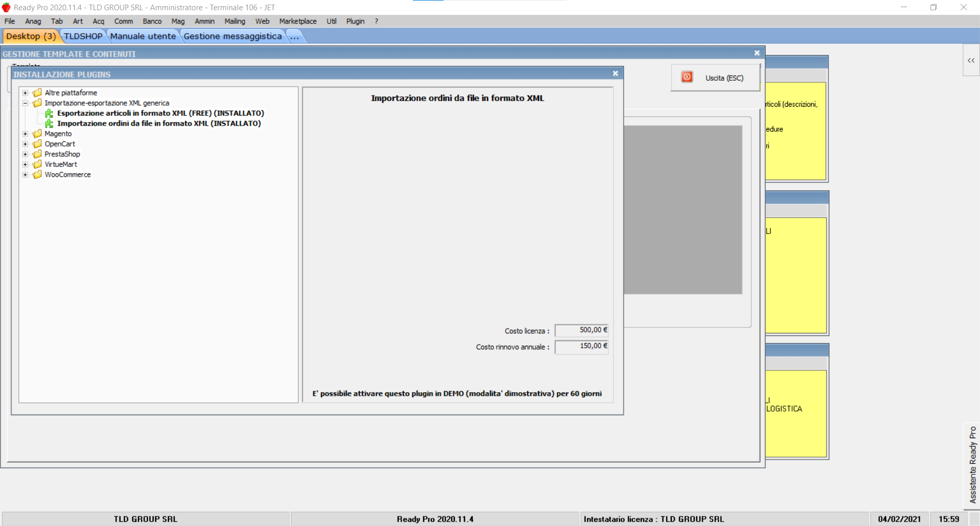This screenshot has height=526, width=980.
Task: Close the Installazione Plugins dialog
Action: tap(616, 74)
